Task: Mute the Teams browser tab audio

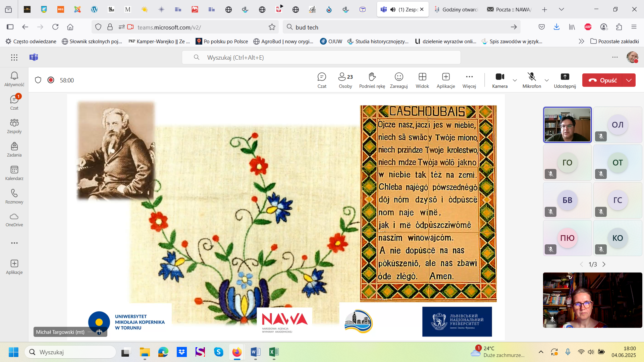Action: pos(393,9)
